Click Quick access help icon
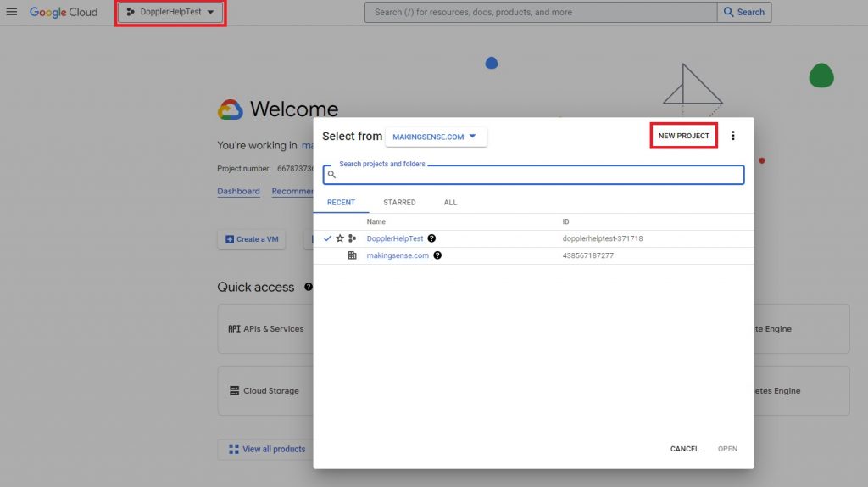Image resolution: width=868 pixels, height=487 pixels. click(309, 287)
